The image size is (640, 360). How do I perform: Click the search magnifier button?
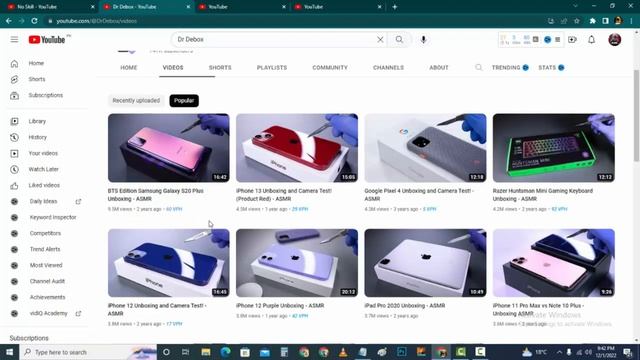pos(399,40)
